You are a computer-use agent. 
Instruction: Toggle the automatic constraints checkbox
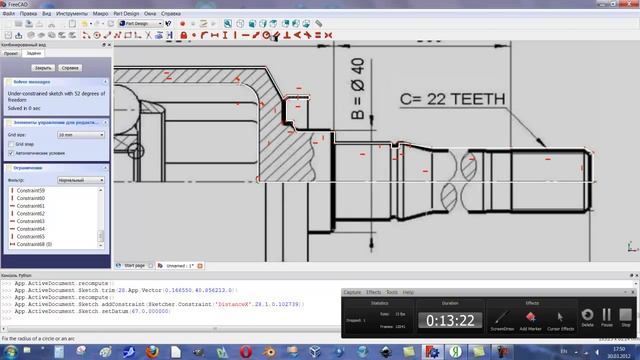tap(11, 153)
